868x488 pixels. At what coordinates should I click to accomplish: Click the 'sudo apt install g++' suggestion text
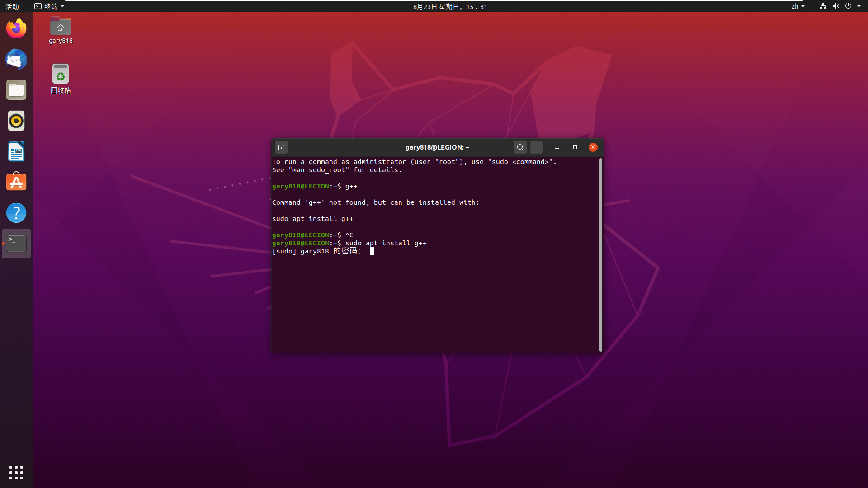[x=313, y=219]
